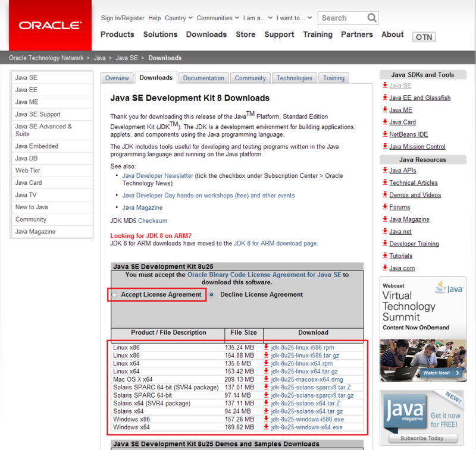Download jdk-8u25-solaris-x64.tar.gz file link
Viewport: 476px width, 450px height.
point(307,411)
